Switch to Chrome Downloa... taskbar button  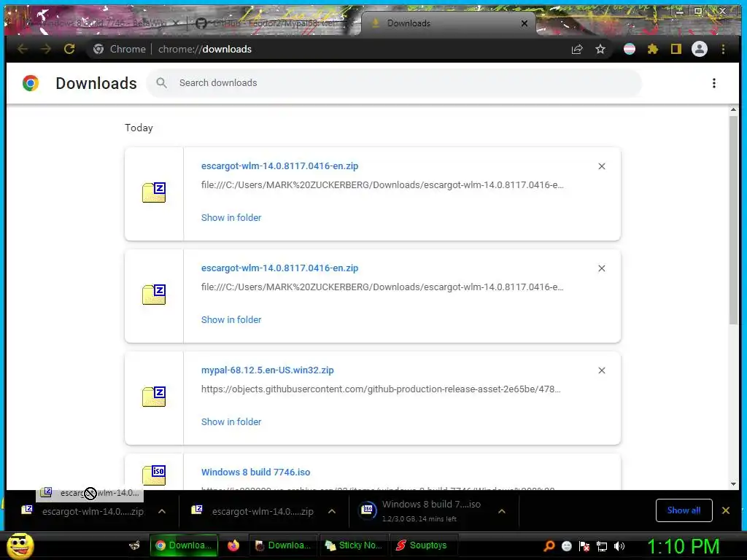click(x=185, y=545)
